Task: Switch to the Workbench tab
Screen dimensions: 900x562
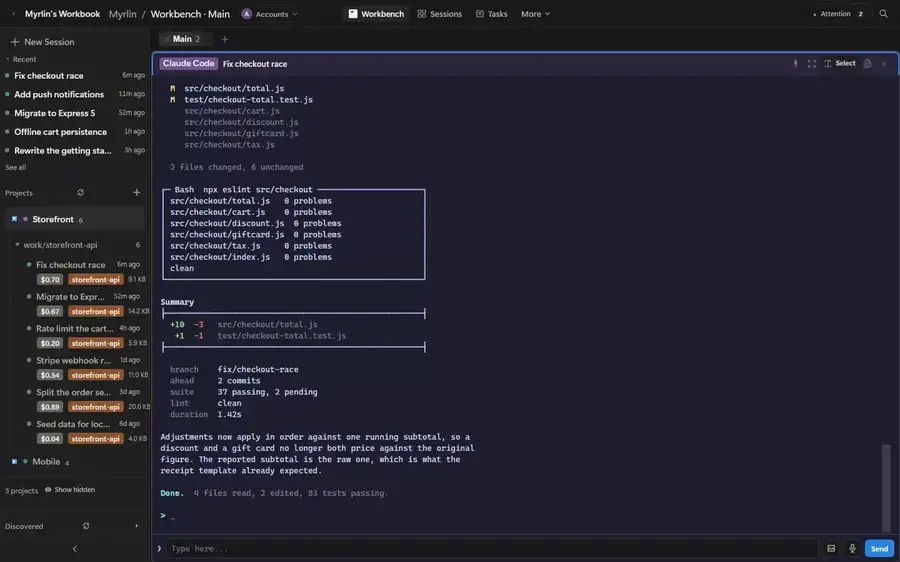Action: point(377,14)
